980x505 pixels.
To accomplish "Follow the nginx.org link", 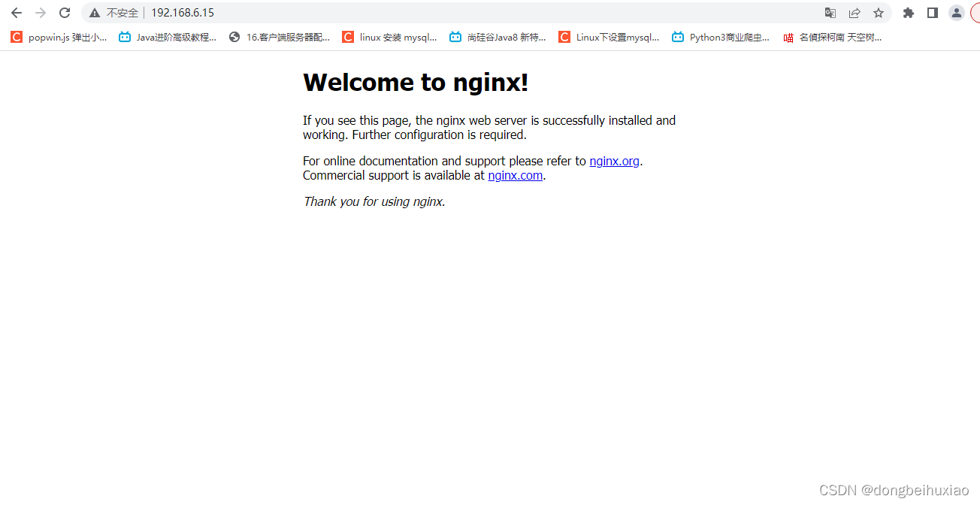I will point(614,161).
